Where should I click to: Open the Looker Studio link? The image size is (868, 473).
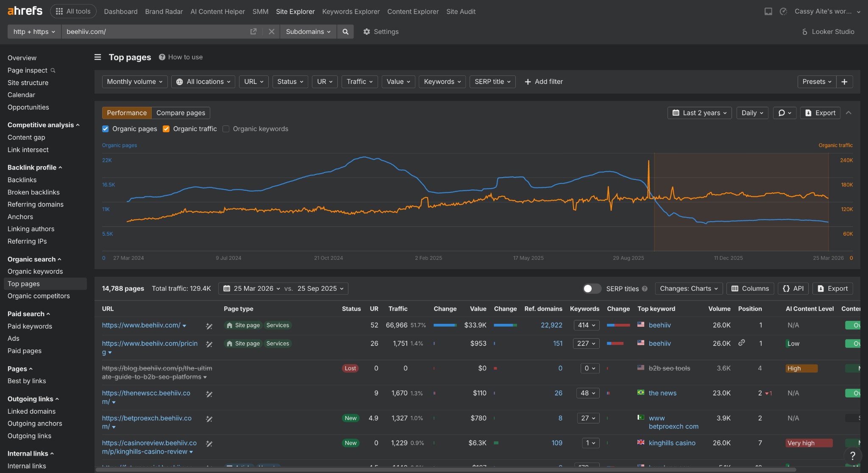827,31
